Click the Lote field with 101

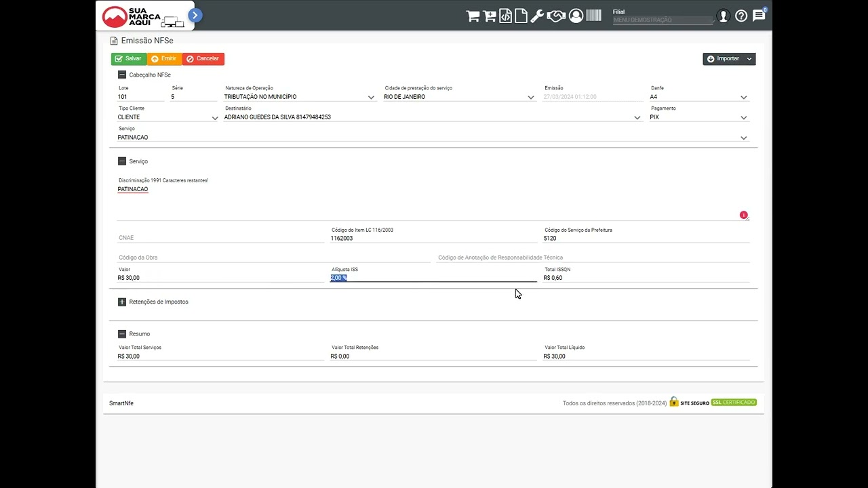141,97
